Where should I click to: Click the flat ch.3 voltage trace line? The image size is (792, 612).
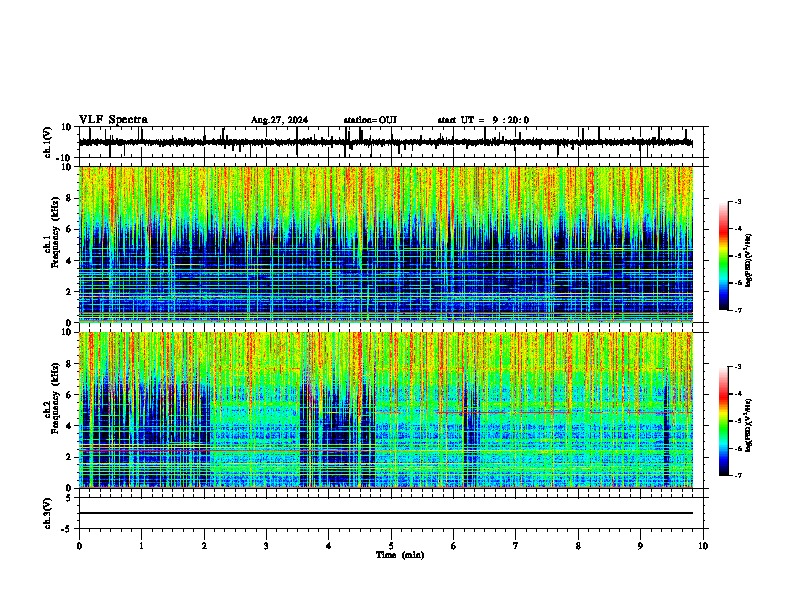386,513
